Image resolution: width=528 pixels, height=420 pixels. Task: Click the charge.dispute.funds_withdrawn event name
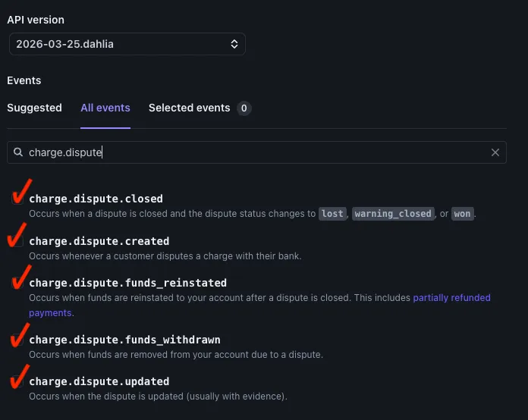coord(124,340)
